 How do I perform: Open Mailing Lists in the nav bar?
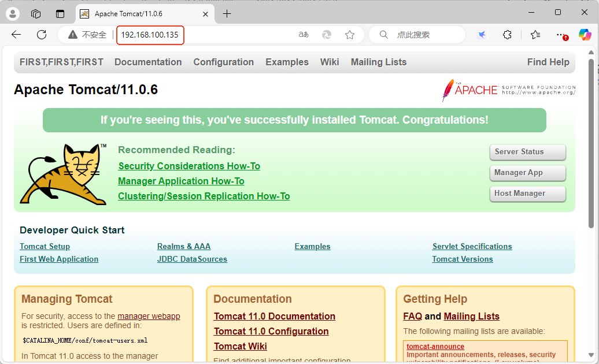pos(379,62)
